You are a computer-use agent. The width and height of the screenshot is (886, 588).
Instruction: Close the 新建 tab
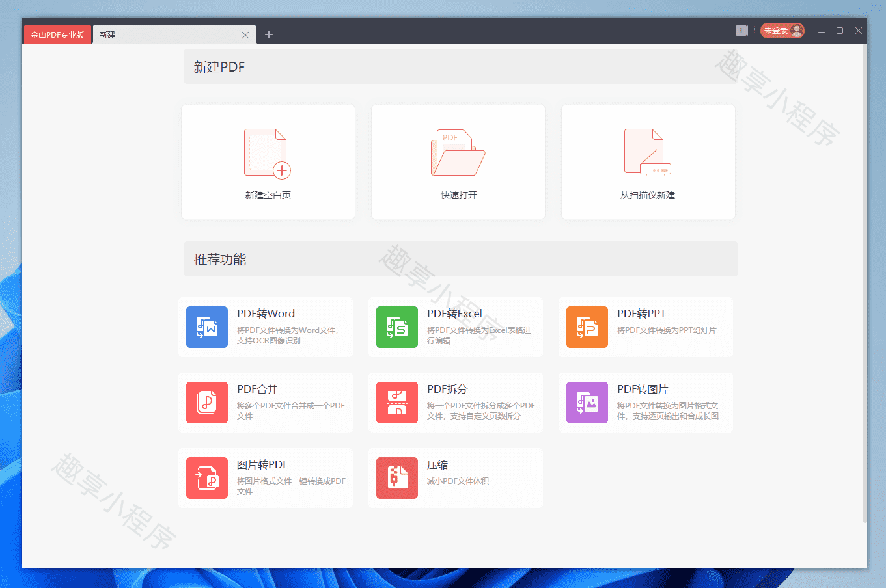(245, 35)
